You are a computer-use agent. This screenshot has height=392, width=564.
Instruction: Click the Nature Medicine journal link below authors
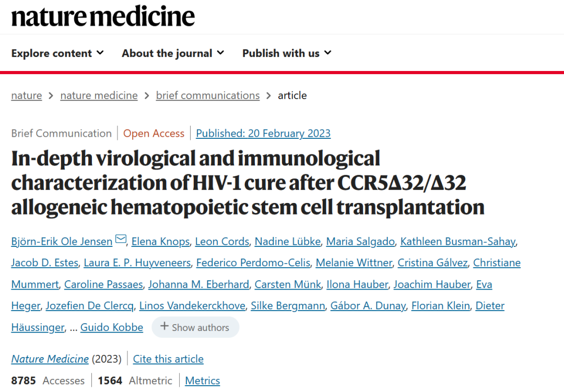click(x=50, y=359)
